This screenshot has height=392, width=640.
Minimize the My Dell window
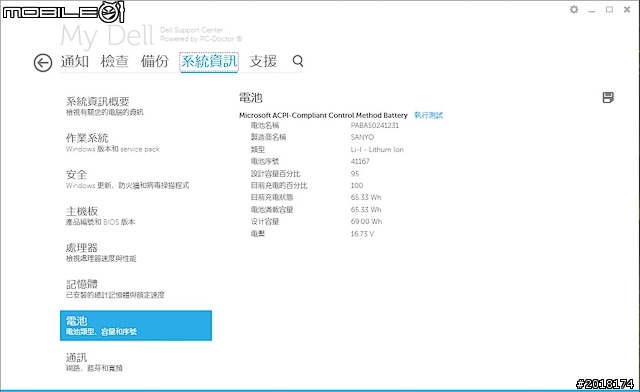coord(592,10)
